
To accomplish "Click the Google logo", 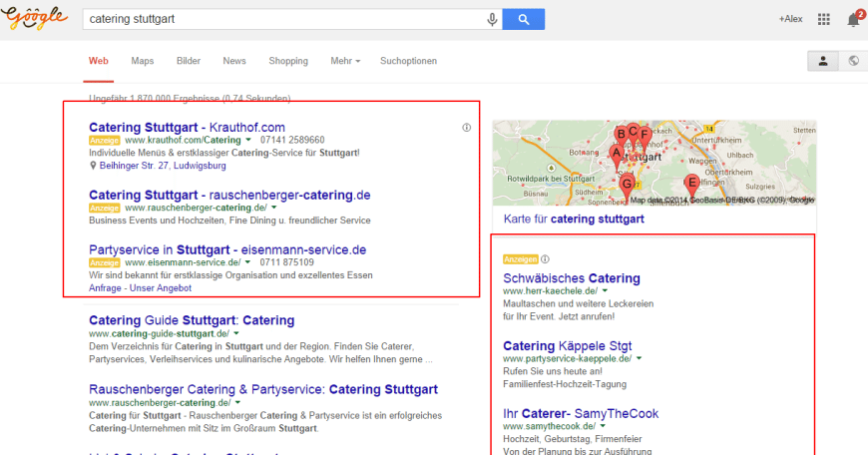I will [36, 18].
